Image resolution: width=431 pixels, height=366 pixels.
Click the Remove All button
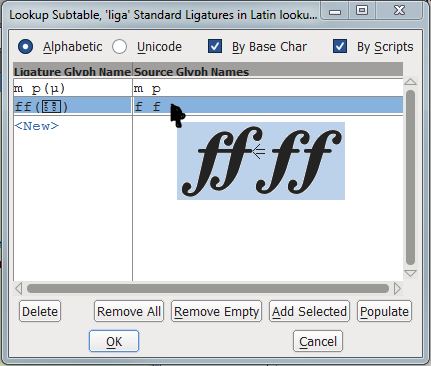(x=129, y=311)
